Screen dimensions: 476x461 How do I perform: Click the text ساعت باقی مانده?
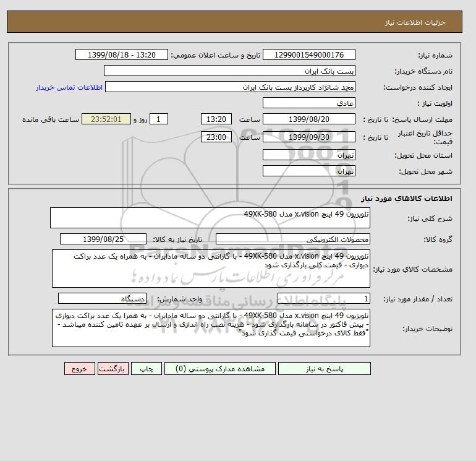[x=51, y=119]
